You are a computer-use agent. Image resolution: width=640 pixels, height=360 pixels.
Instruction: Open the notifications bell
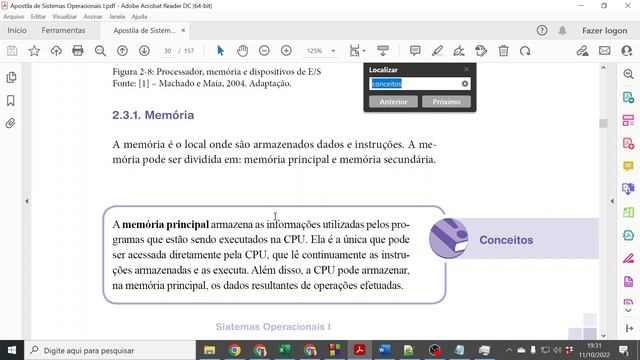coord(562,30)
